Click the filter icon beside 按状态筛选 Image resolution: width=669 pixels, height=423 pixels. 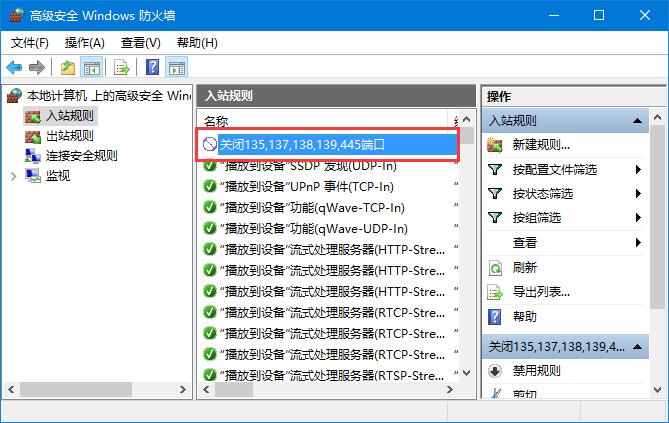494,194
